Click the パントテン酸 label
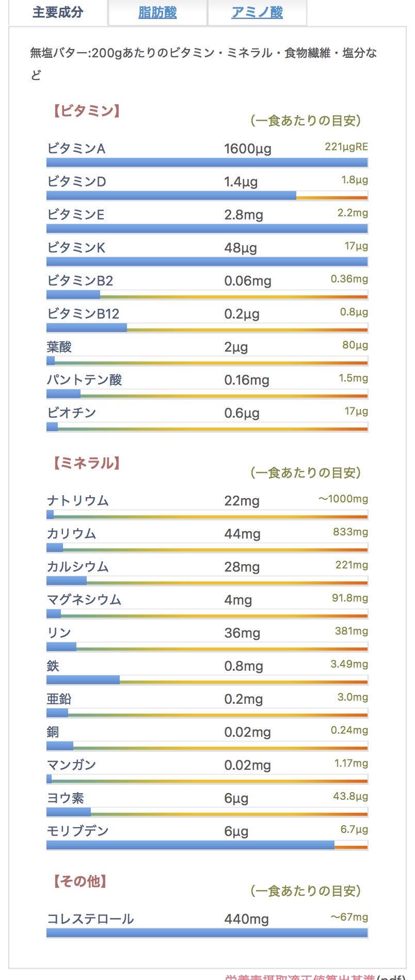The width and height of the screenshot is (415, 980). pos(85,380)
